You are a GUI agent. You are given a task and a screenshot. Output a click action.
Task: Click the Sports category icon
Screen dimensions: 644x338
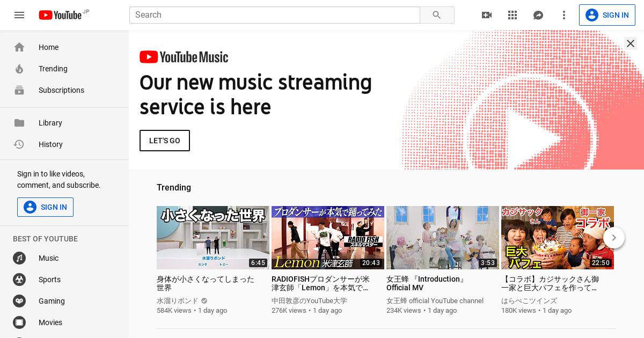click(19, 280)
